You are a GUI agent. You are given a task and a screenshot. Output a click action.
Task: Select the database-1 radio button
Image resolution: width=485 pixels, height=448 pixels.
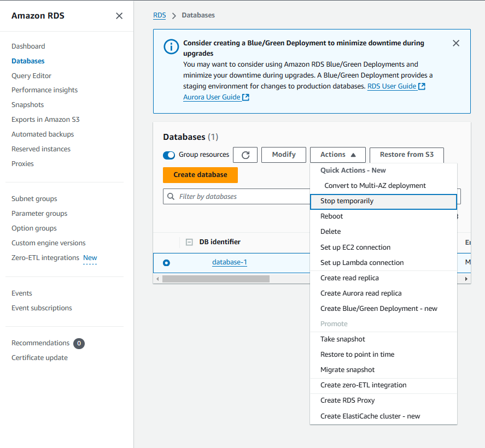click(166, 263)
